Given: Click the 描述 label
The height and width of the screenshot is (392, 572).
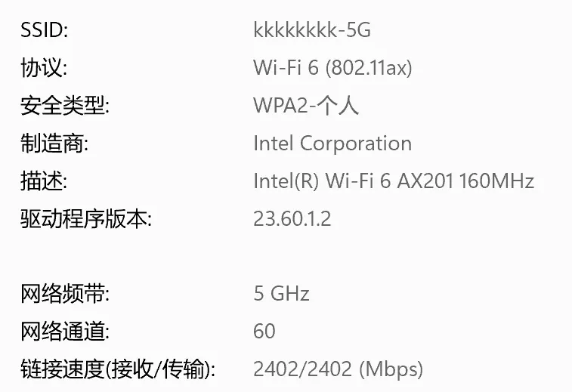Looking at the screenshot, I should (x=44, y=181).
